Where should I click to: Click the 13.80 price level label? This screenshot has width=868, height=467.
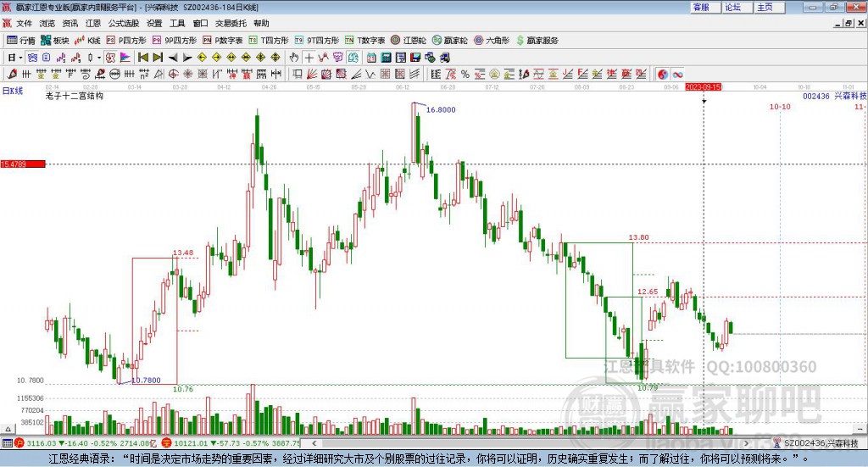click(x=639, y=236)
